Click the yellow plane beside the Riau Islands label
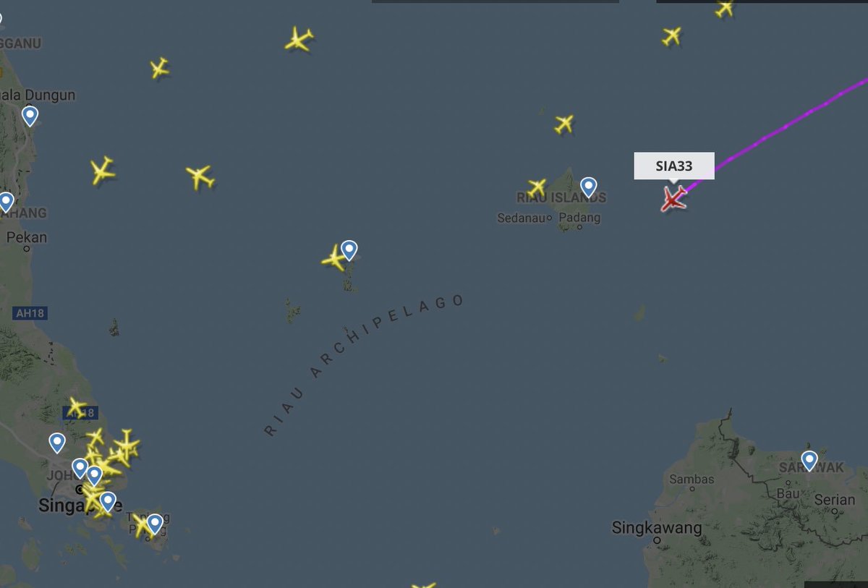 [537, 188]
